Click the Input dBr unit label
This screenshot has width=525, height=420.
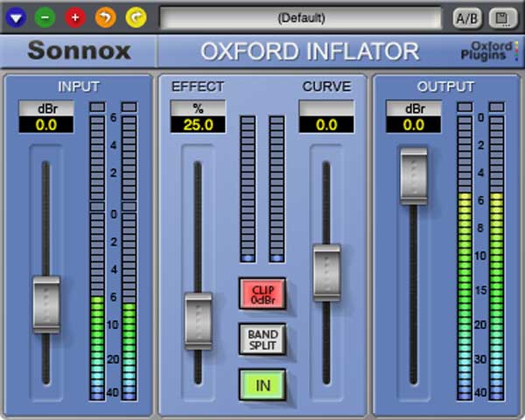pos(46,108)
